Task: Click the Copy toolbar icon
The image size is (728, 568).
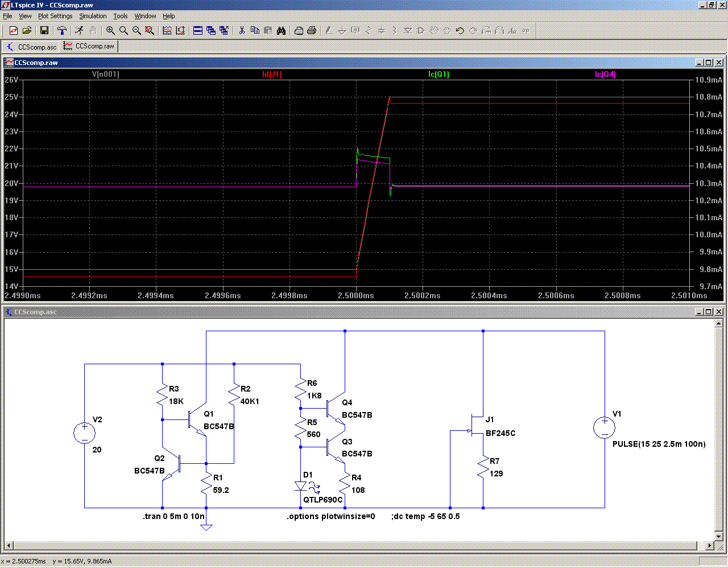Action: [255, 30]
